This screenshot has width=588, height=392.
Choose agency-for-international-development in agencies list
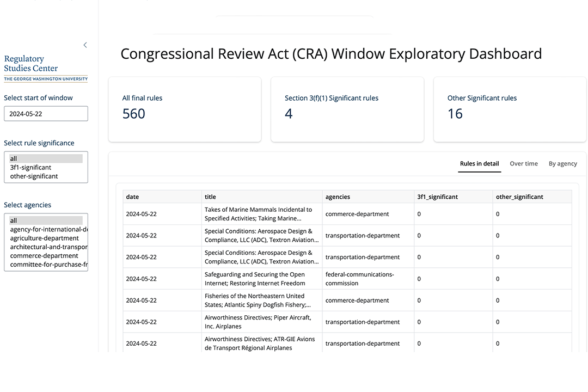(x=48, y=229)
